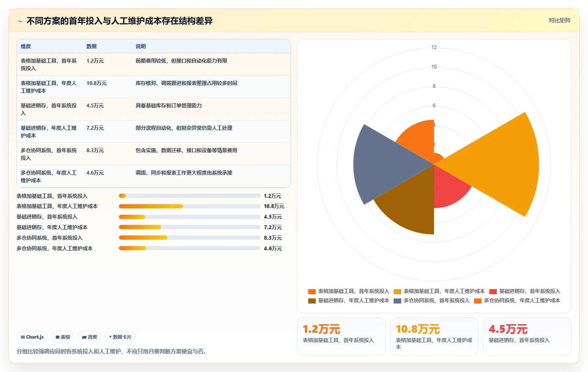This screenshot has width=588, height=372.
Task: Click the footer note starting 分组比较强调应同时看
Action: [113, 351]
